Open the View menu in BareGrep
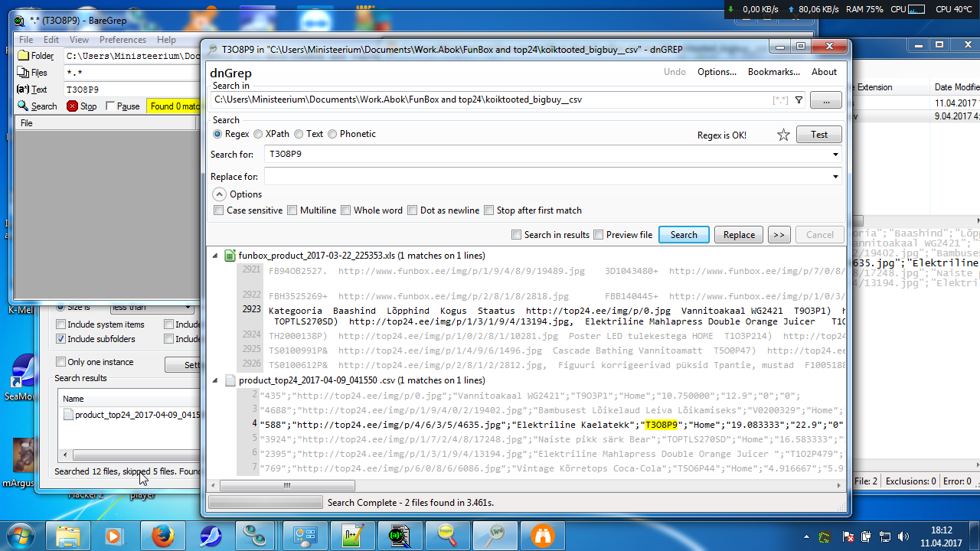The width and height of the screenshot is (980, 551). [x=80, y=40]
